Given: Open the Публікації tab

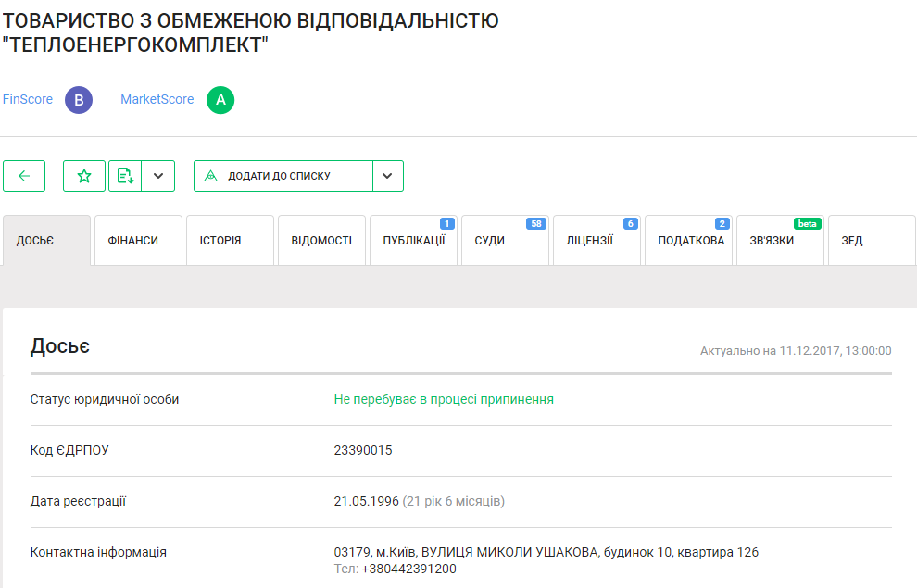Looking at the screenshot, I should 413,241.
